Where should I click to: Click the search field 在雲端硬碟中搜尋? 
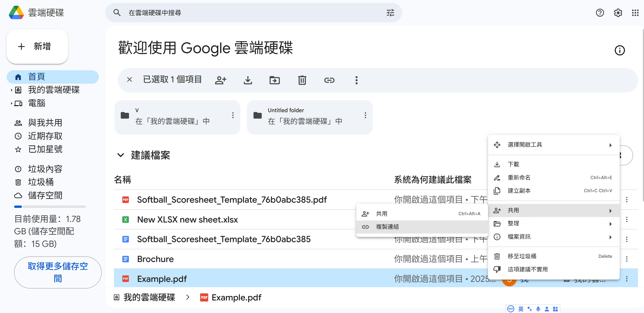(253, 13)
